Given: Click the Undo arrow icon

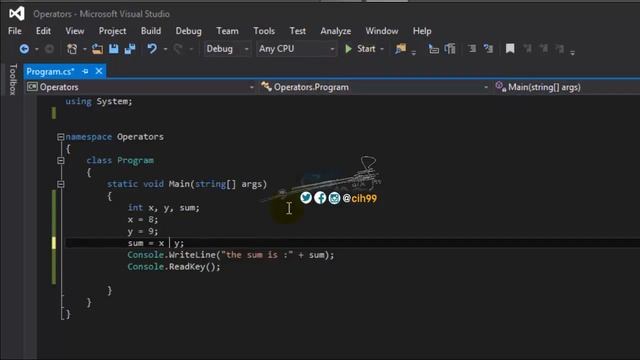Looking at the screenshot, I should coord(152,49).
